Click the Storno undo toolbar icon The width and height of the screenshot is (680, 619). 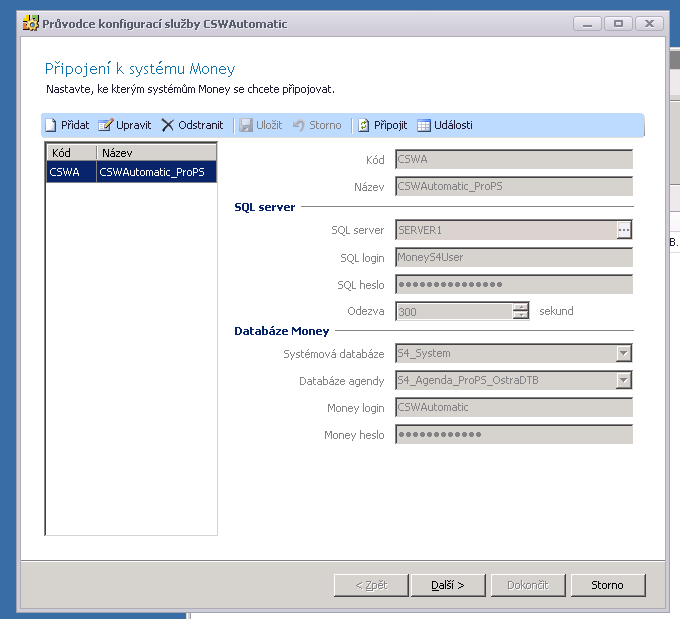point(298,125)
